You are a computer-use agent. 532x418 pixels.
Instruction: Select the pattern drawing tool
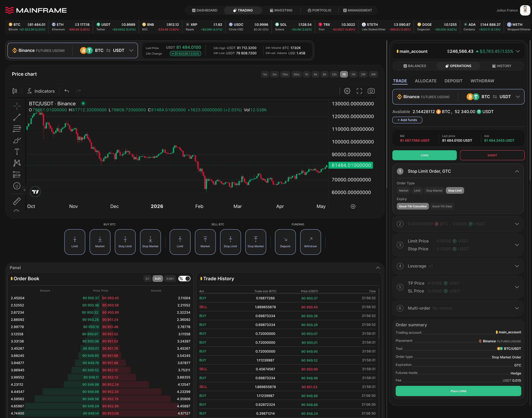pos(17,163)
